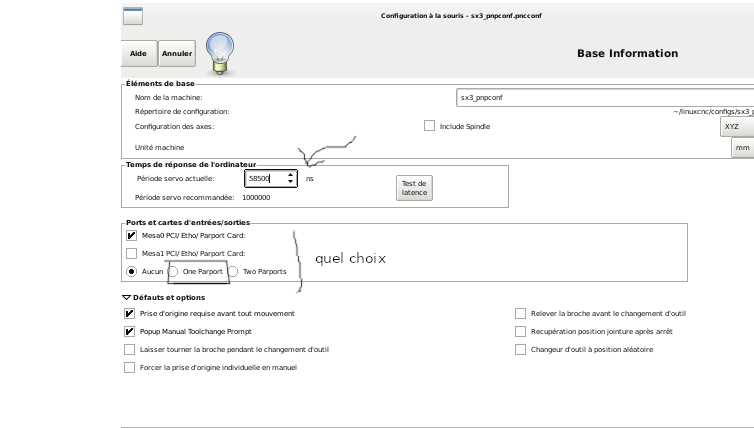
Task: Click the light bulb hint icon
Action: tap(220, 53)
